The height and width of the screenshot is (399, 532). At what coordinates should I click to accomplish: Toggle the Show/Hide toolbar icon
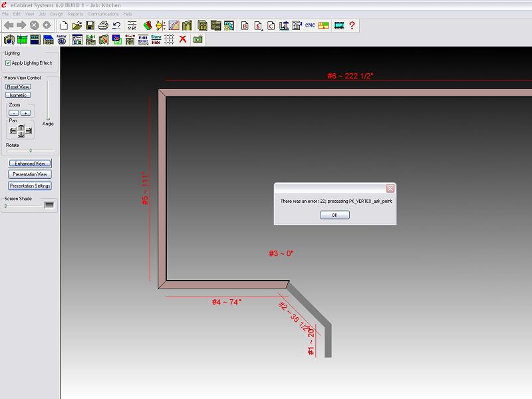[x=156, y=39]
